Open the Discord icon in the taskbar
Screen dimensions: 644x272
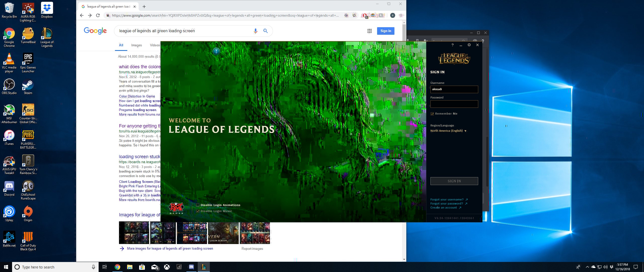click(x=191, y=267)
